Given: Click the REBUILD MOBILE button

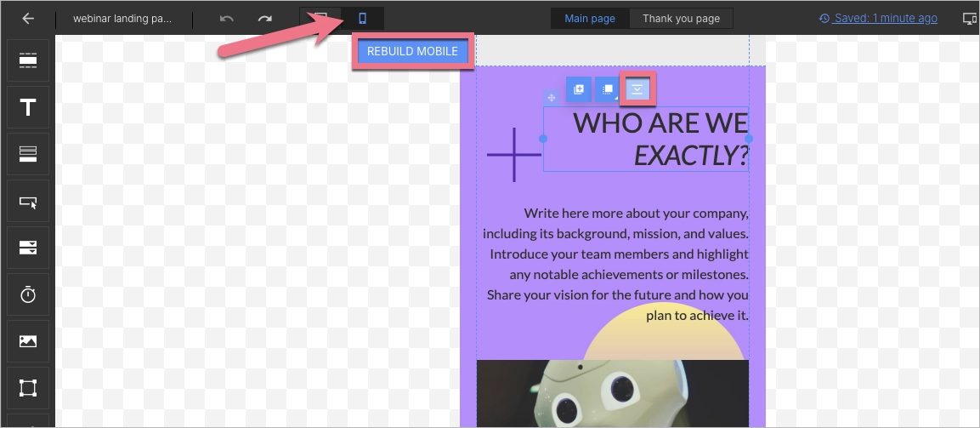Looking at the screenshot, I should pos(412,51).
